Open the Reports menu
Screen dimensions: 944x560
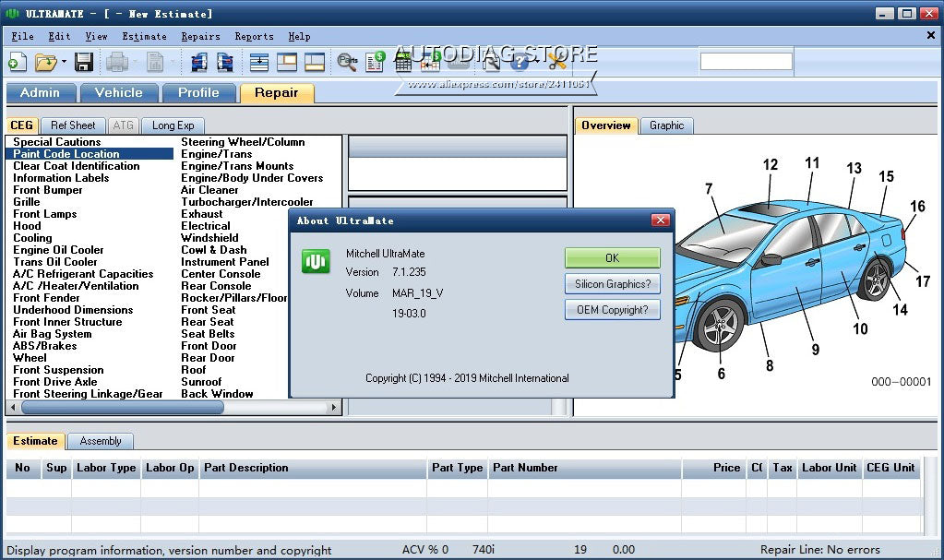pos(254,37)
